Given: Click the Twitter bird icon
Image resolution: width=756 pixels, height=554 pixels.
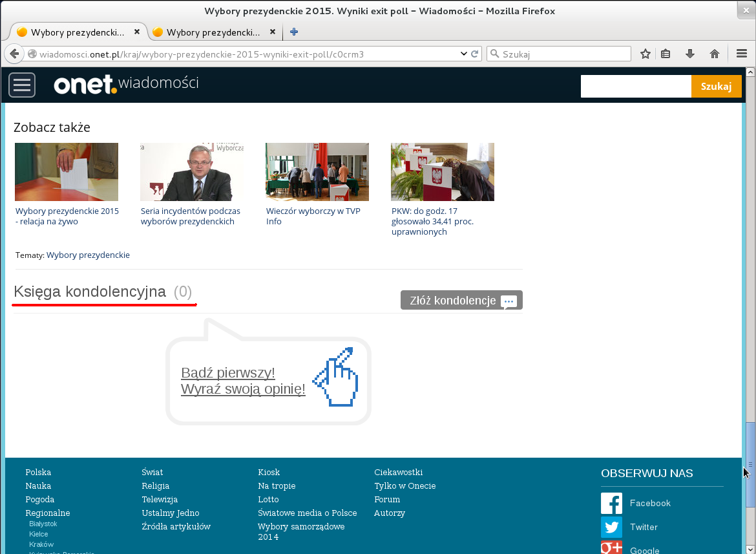Looking at the screenshot, I should pyautogui.click(x=611, y=527).
